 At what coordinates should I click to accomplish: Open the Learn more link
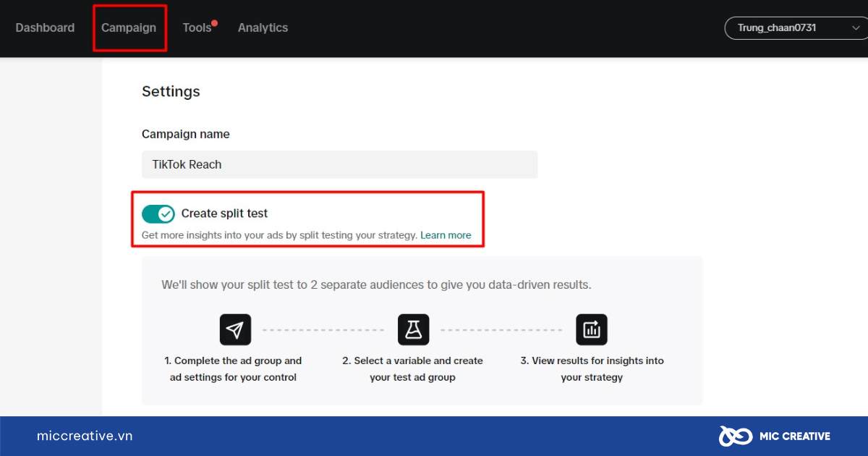(446, 235)
